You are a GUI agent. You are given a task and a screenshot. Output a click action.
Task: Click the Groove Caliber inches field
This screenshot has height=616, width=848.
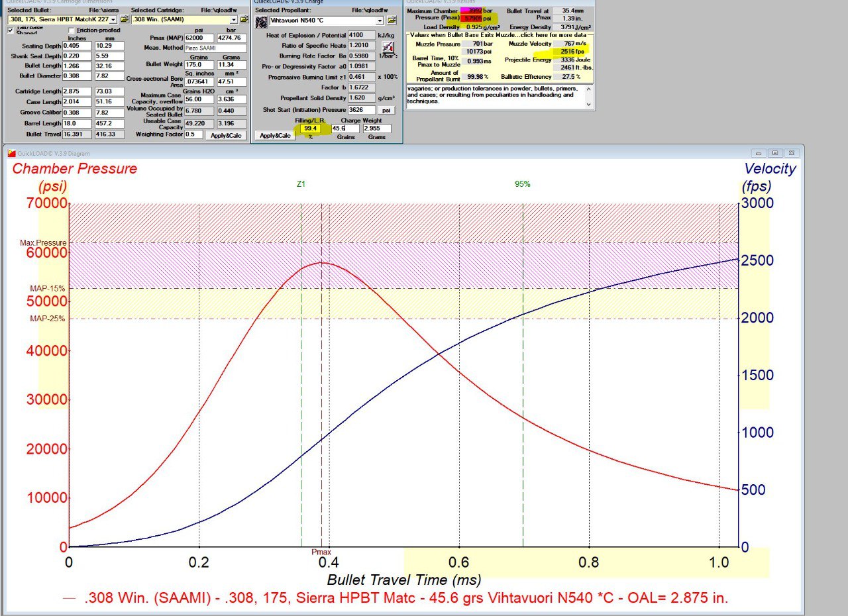[x=77, y=113]
